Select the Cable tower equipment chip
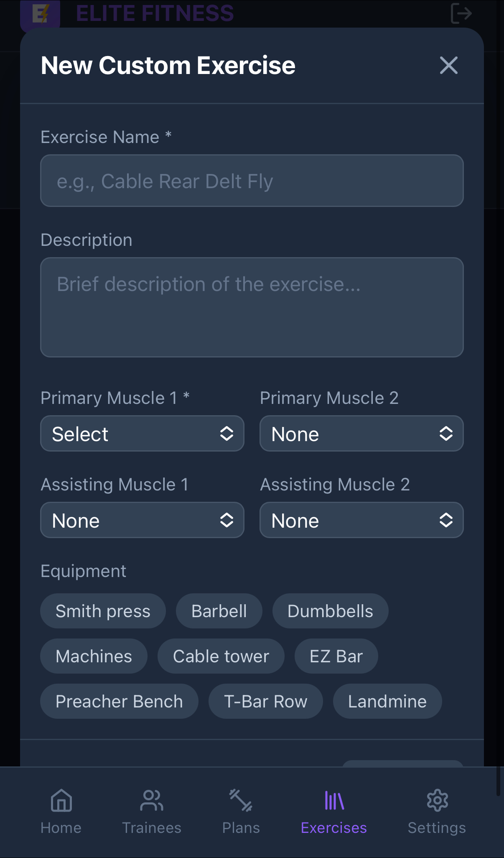This screenshot has height=858, width=504. [221, 656]
